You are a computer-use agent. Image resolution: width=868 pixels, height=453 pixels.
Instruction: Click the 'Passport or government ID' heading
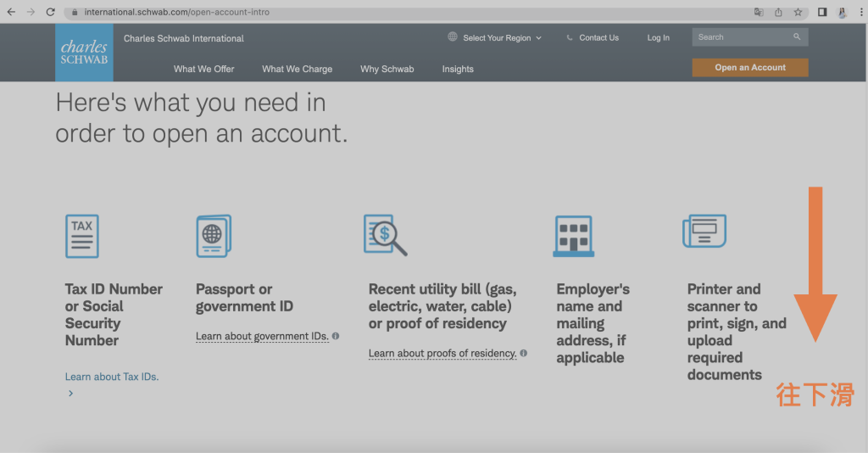244,298
